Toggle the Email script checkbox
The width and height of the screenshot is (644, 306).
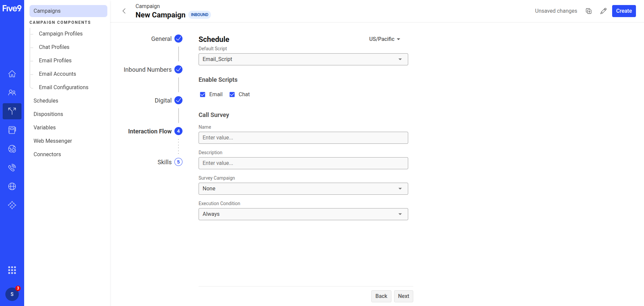coord(203,95)
